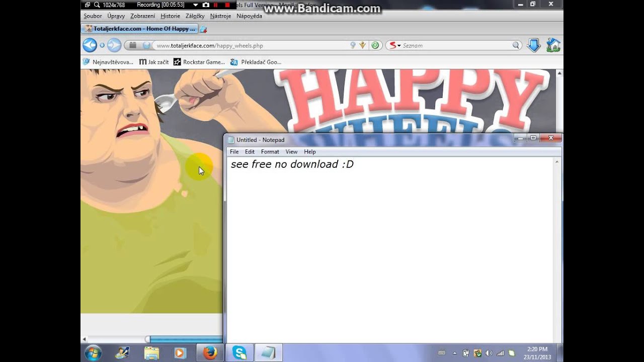Open Notepad View menu
The image size is (644, 362).
tap(292, 152)
